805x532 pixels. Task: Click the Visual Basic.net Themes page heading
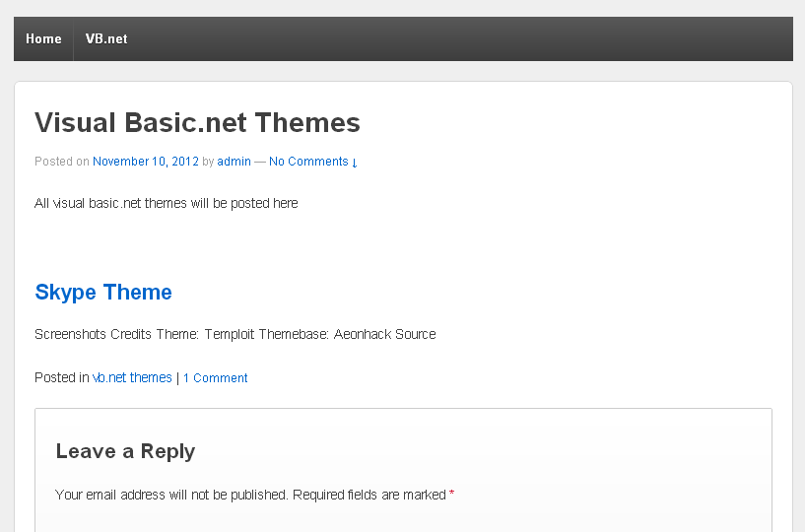pos(197,123)
